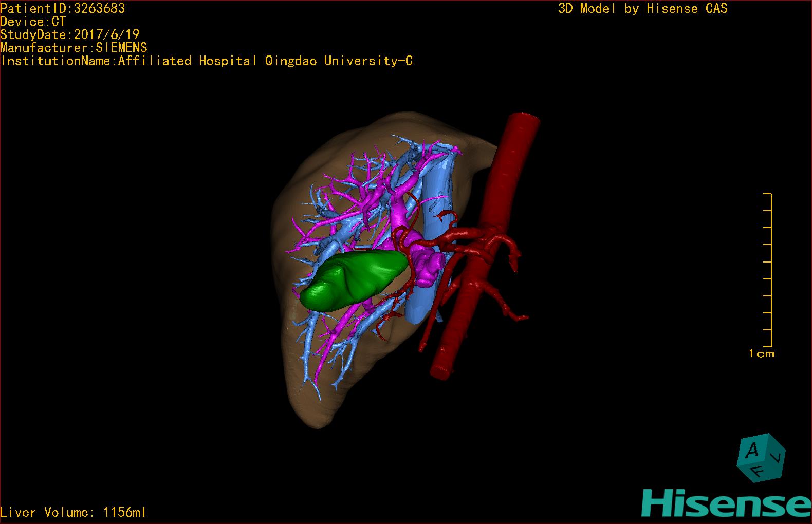Click the orientation cube in the corner
Viewport: 812px width, 524px height.
(x=761, y=458)
